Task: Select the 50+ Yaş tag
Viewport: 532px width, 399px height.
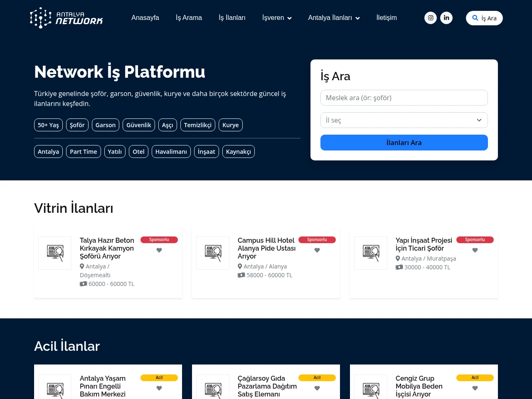Action: point(48,125)
